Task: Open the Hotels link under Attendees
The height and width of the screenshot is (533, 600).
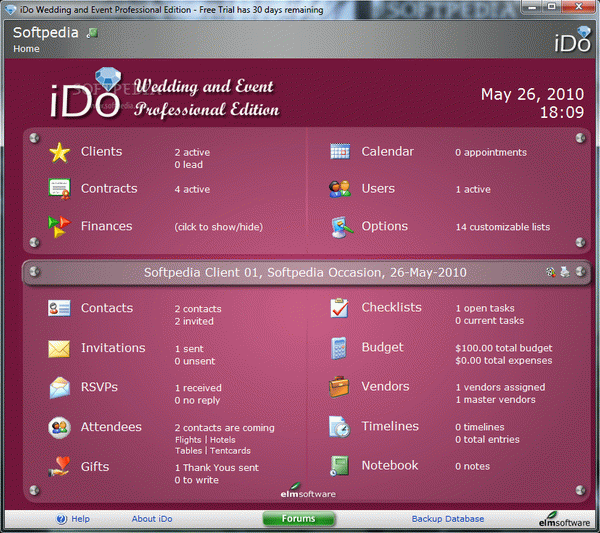Action: (x=223, y=440)
